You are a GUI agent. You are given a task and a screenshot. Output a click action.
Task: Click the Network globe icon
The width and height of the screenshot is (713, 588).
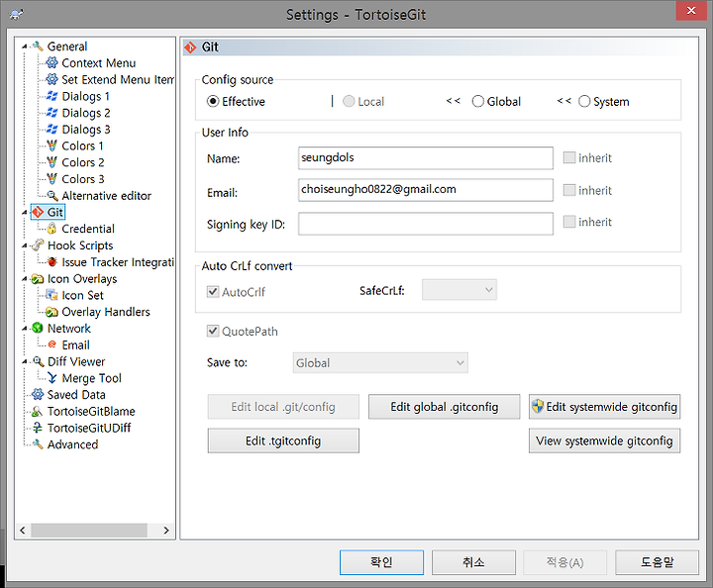pyautogui.click(x=38, y=328)
